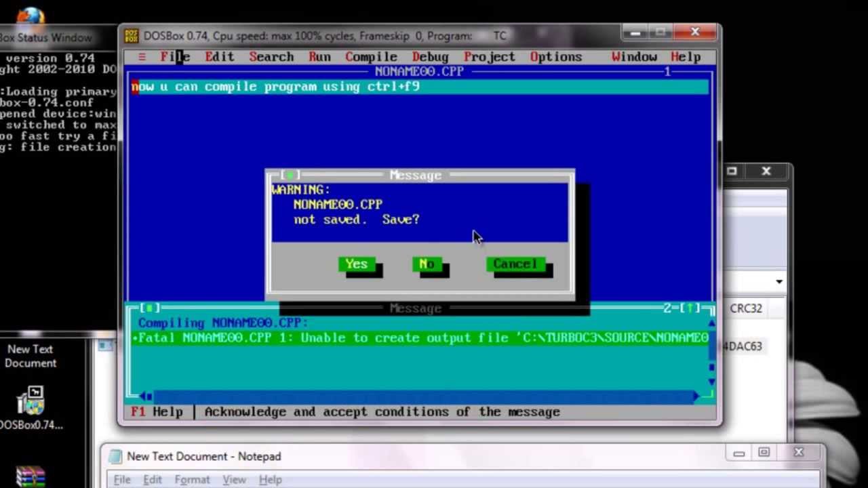Click the 'Compiling NONAME00.CPP:' line
This screenshot has height=488, width=868.
223,323
